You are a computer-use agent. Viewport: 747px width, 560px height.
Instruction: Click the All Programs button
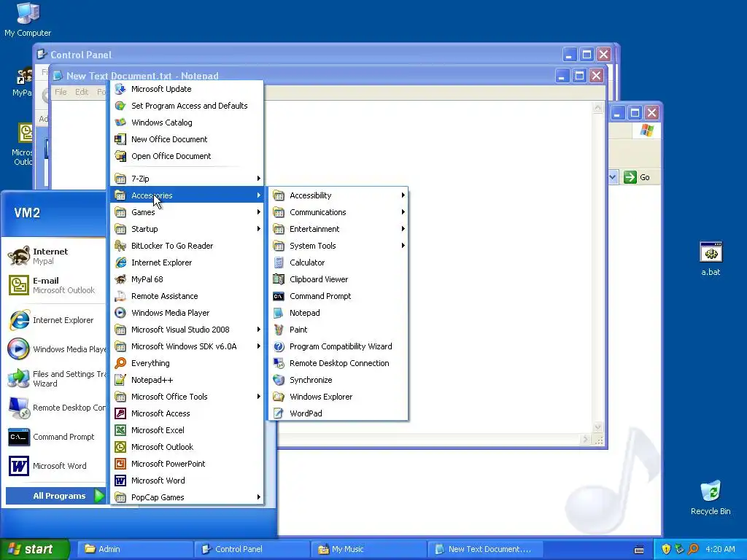55,496
